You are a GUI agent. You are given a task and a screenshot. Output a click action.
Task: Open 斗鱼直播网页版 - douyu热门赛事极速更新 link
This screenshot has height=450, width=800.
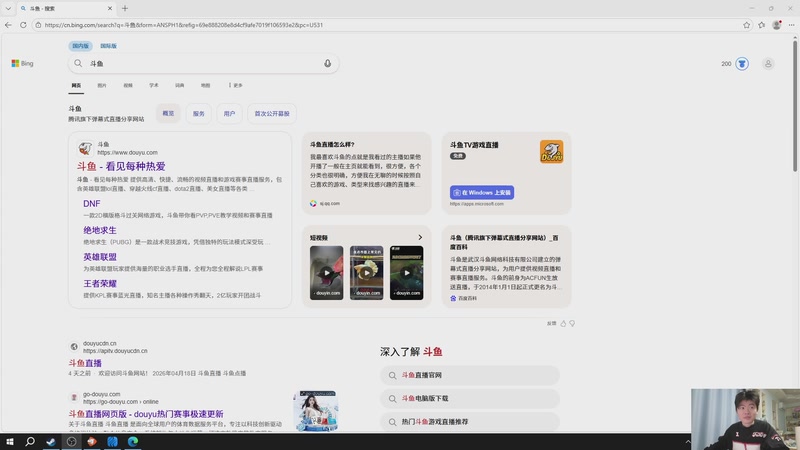click(x=146, y=414)
